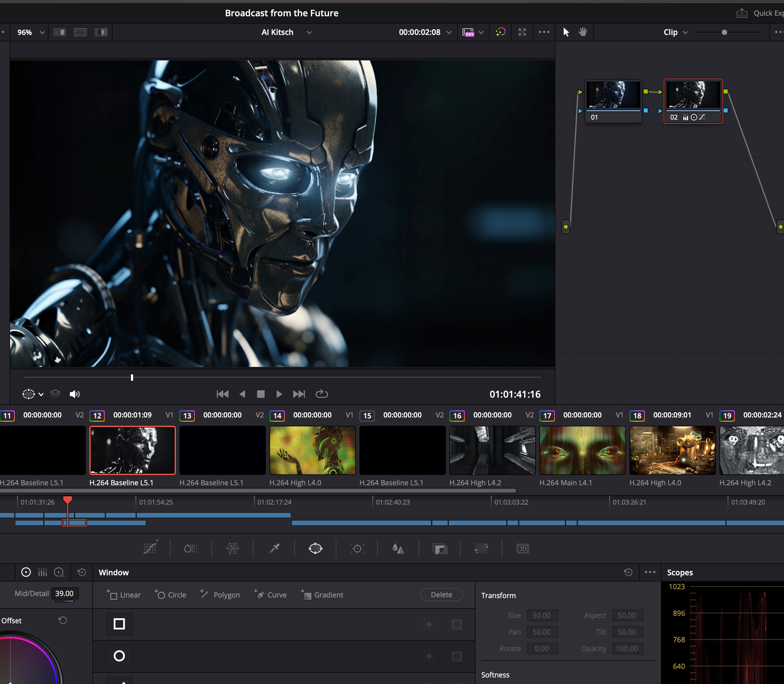
Task: Toggle loop playback
Action: click(321, 394)
